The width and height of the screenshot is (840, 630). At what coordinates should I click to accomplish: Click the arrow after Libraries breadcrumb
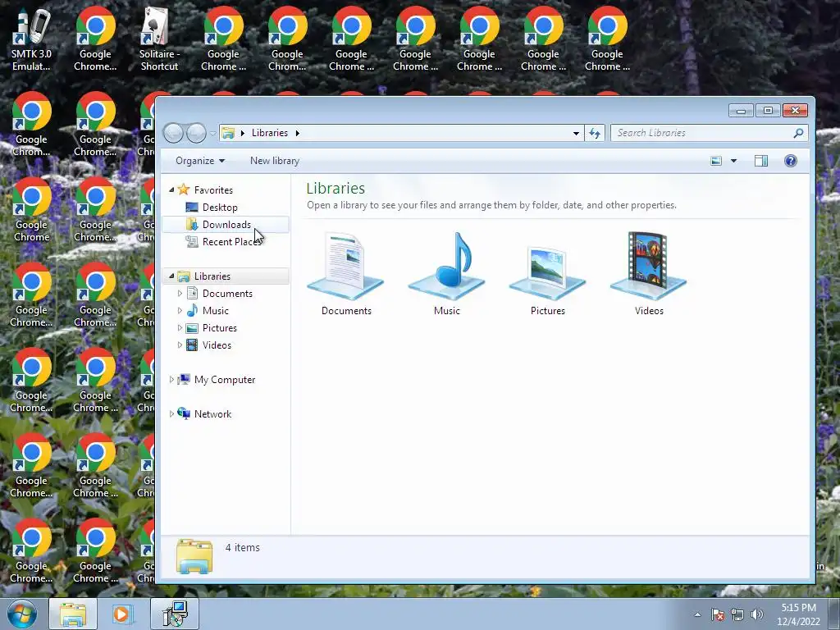click(x=297, y=133)
